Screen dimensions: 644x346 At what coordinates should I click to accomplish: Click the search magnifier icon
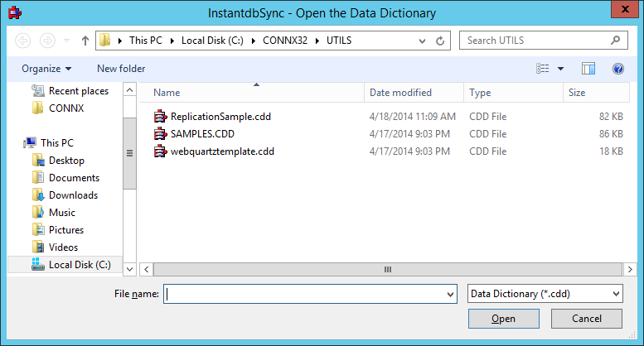[615, 41]
